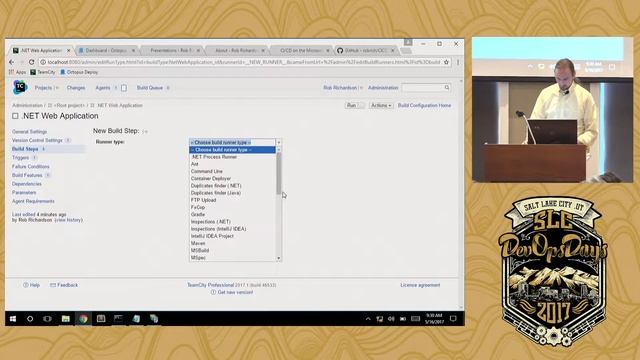Open Cortana search circle on taskbar
Viewport: 640px width, 360px height.
(x=30, y=319)
